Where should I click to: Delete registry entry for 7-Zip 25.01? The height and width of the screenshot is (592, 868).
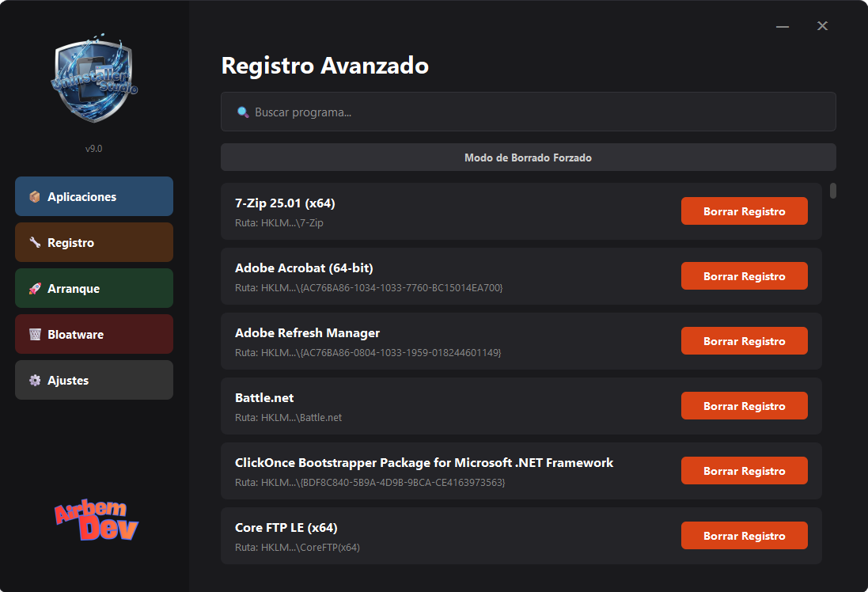pyautogui.click(x=744, y=211)
